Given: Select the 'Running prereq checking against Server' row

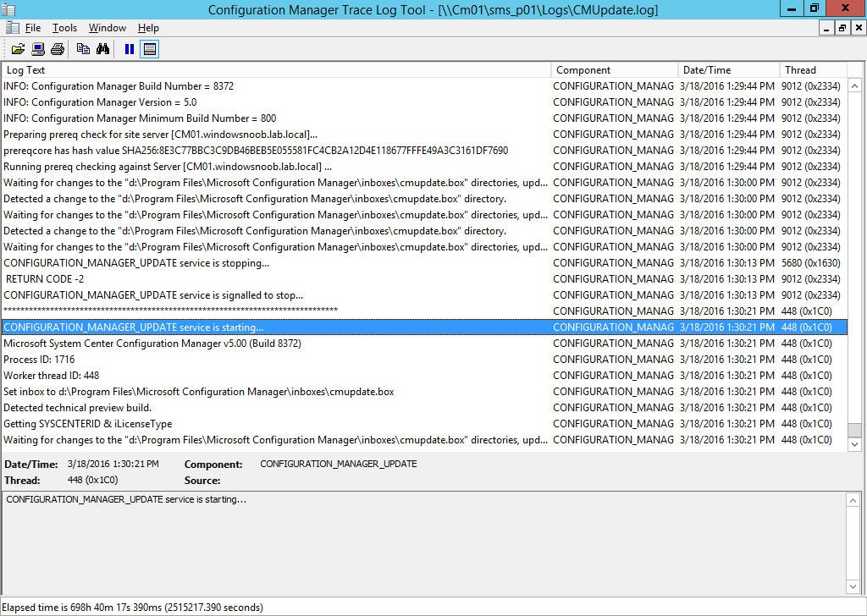Looking at the screenshot, I should (x=424, y=167).
